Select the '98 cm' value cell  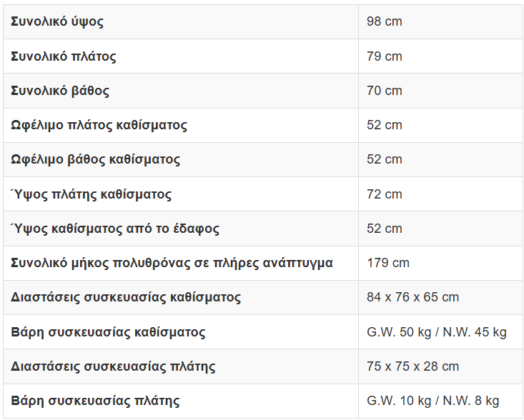[384, 21]
